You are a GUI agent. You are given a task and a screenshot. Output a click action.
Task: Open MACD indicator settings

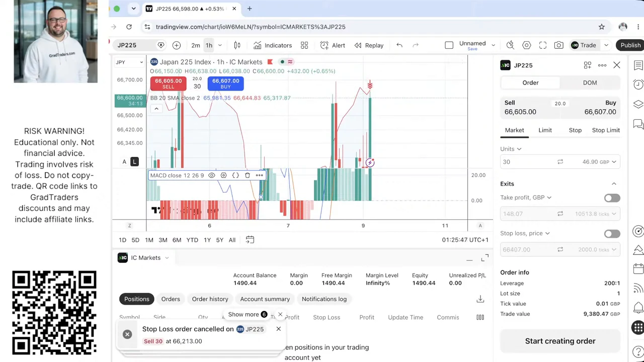click(223, 175)
